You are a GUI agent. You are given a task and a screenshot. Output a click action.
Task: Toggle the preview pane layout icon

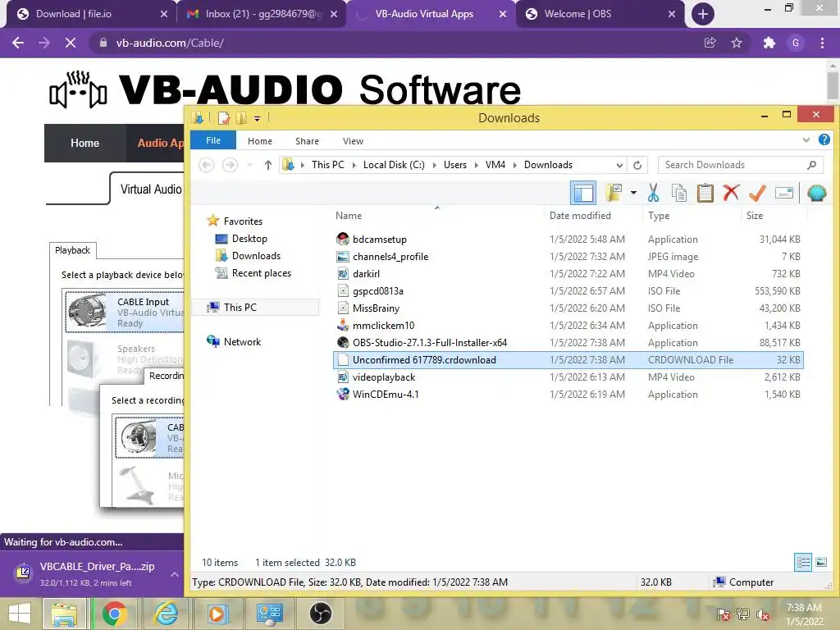point(583,193)
